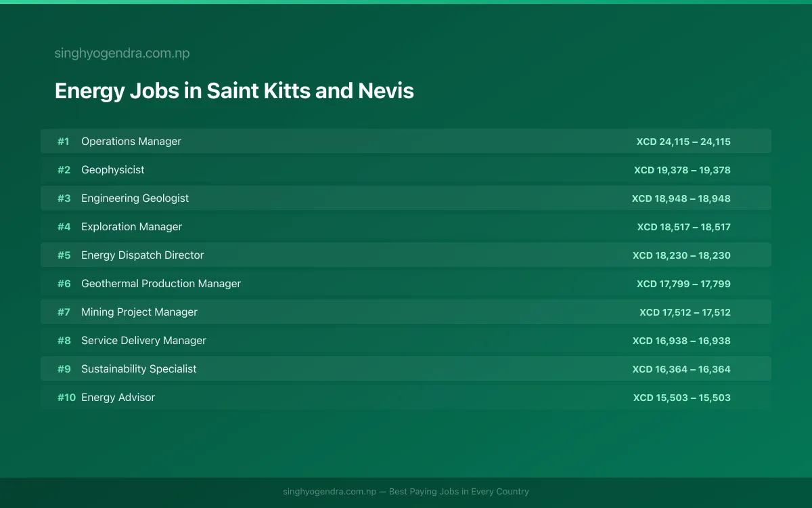Click the singhyogendra.com.np header text
The width and height of the screenshot is (812, 508).
(x=122, y=54)
